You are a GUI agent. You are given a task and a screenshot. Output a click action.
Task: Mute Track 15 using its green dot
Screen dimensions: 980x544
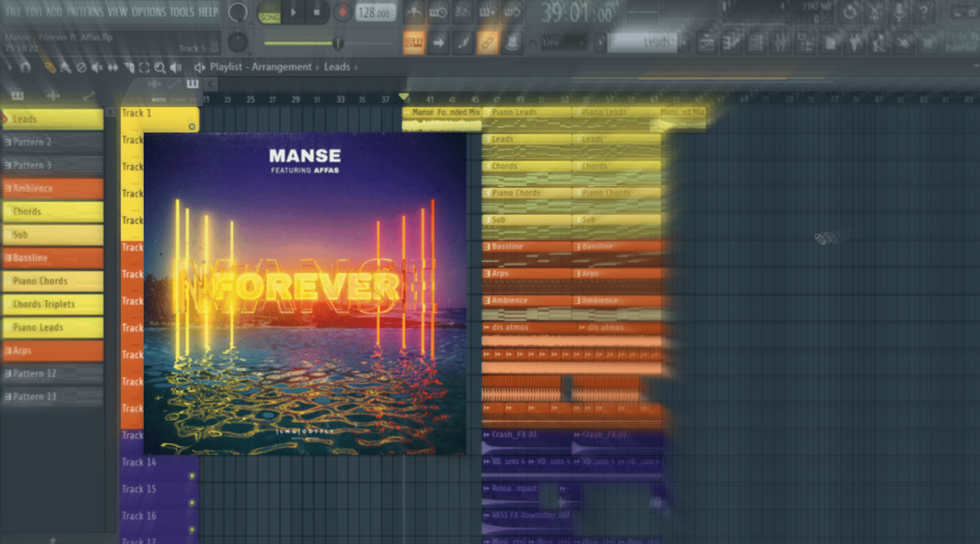(192, 503)
